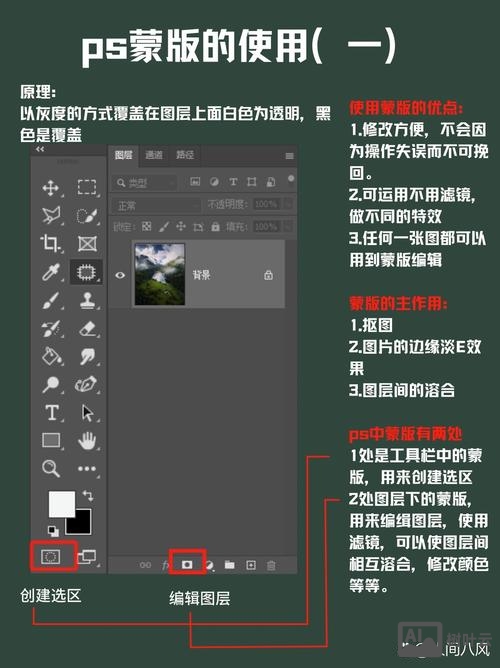The height and width of the screenshot is (668, 500).
Task: Click the link layers icon
Action: pos(145,565)
